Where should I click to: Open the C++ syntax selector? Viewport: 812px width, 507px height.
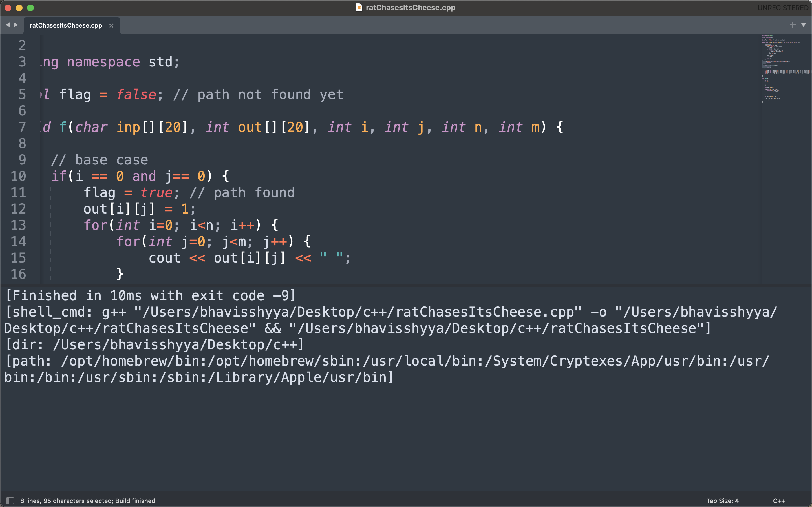point(779,501)
